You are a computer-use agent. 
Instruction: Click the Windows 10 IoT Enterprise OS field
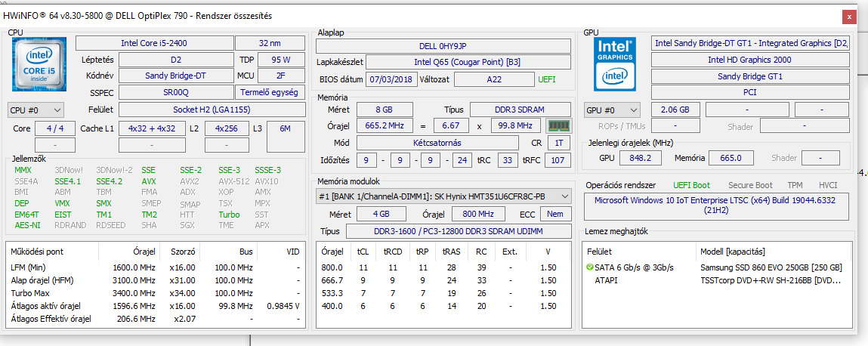point(717,205)
